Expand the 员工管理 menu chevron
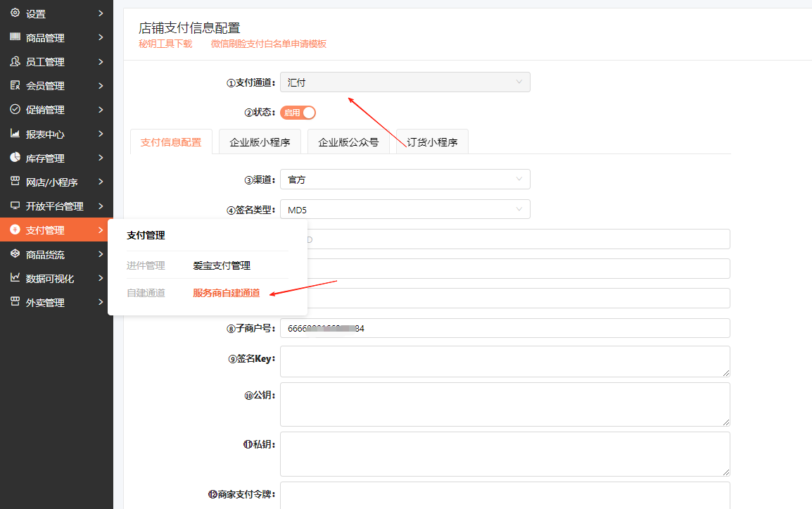The height and width of the screenshot is (509, 812). (101, 62)
